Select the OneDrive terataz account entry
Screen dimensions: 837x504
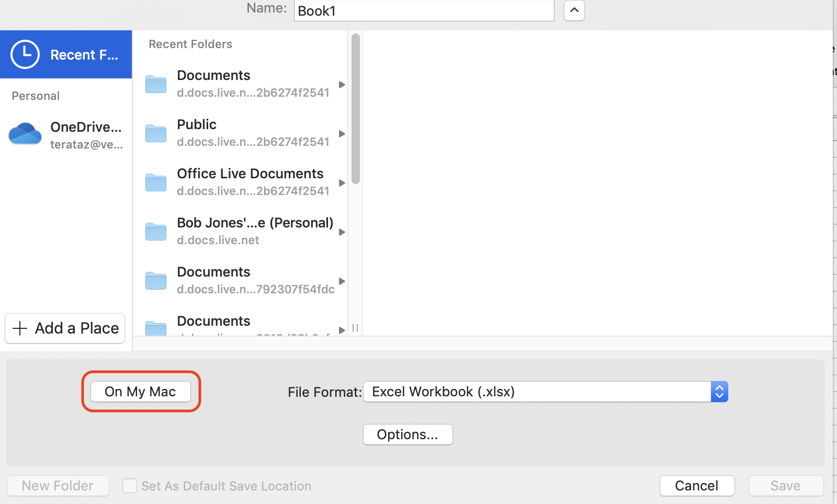(66, 135)
